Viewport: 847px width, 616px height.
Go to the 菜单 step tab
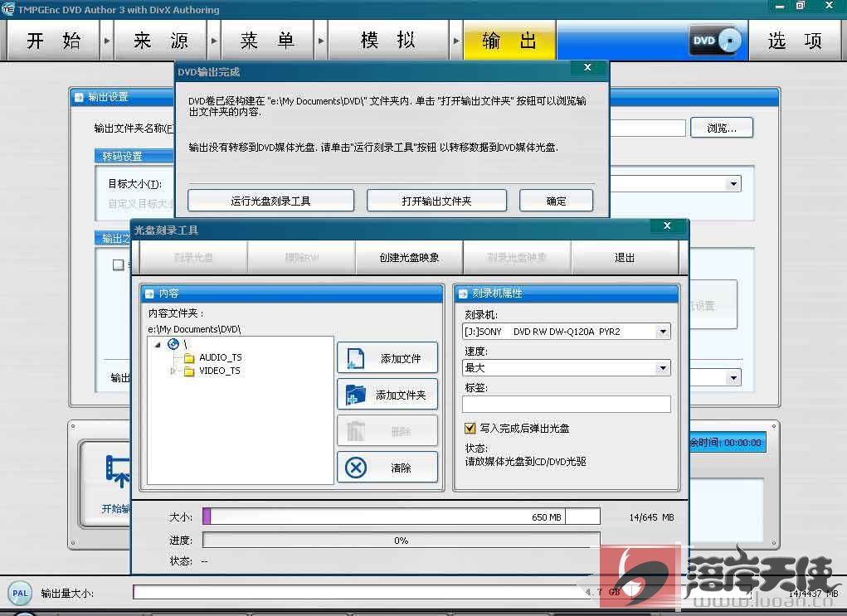click(x=267, y=41)
